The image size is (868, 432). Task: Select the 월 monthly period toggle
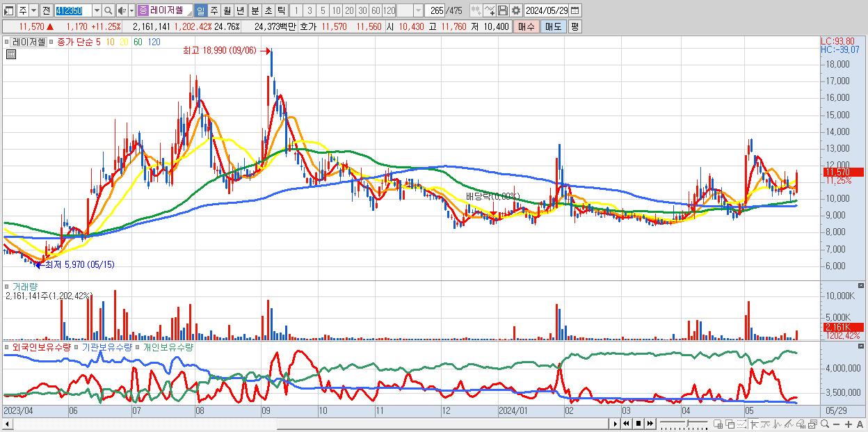pyautogui.click(x=227, y=11)
